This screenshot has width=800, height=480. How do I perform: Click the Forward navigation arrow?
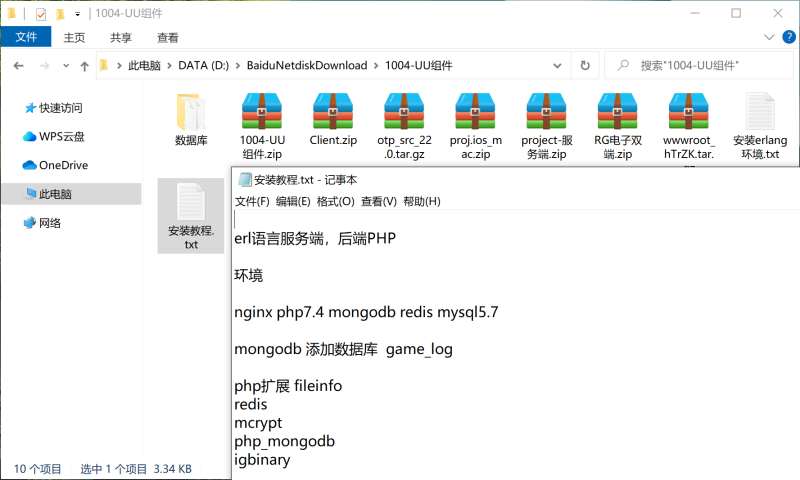44,66
